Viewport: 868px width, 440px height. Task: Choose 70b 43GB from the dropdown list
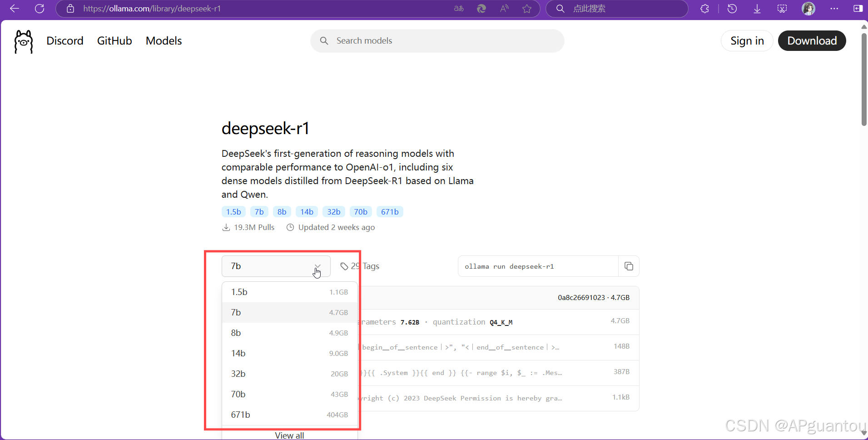pos(290,395)
